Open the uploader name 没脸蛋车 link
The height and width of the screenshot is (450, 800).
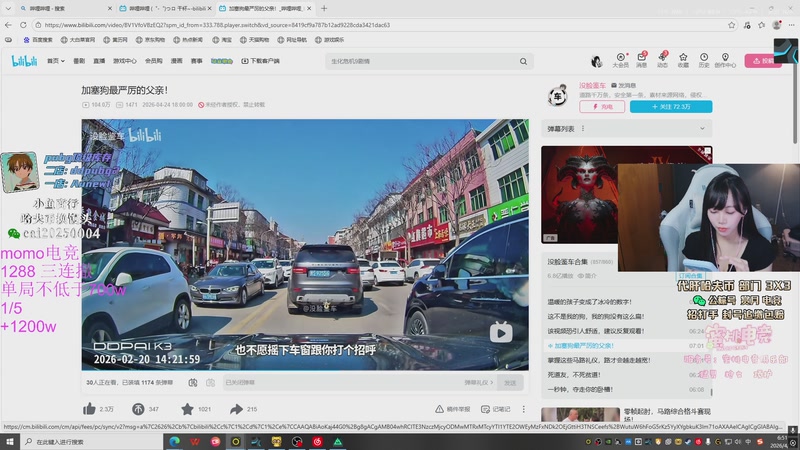pyautogui.click(x=592, y=85)
